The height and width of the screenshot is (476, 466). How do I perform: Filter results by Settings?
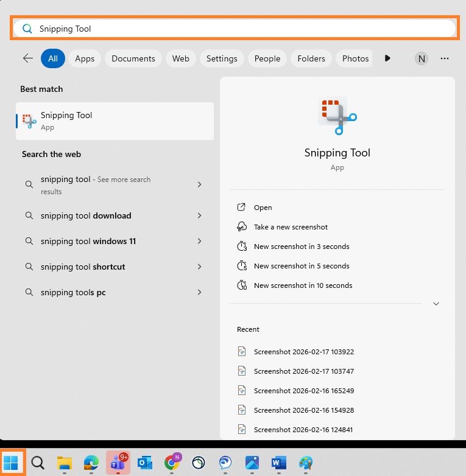(x=222, y=58)
